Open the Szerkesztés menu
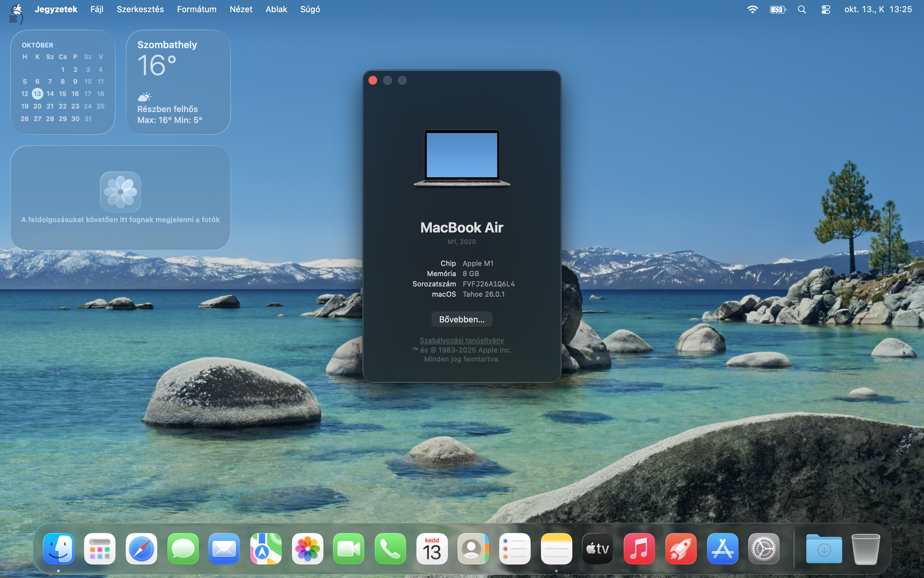 (x=140, y=9)
